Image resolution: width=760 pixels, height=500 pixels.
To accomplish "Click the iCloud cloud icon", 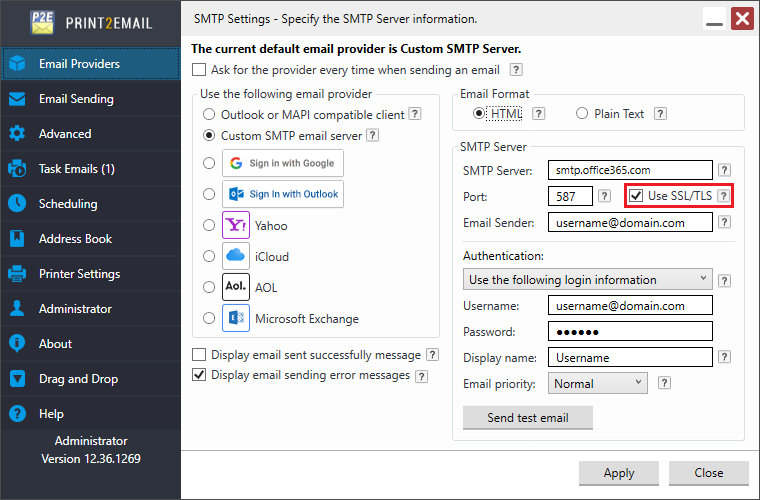I will coord(235,256).
